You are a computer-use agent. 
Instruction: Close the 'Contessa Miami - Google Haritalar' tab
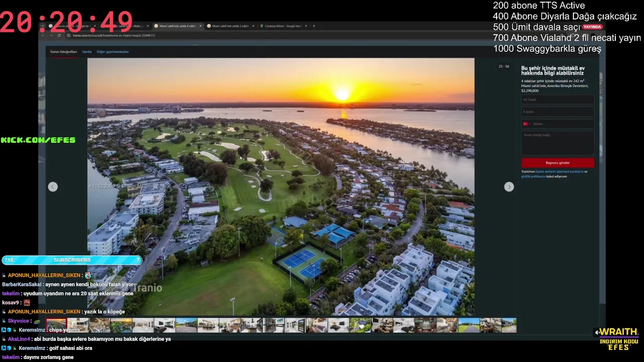click(305, 26)
